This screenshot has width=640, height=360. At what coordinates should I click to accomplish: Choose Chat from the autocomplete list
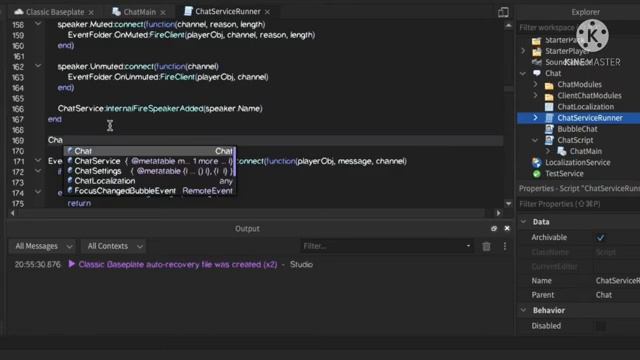tap(149, 151)
